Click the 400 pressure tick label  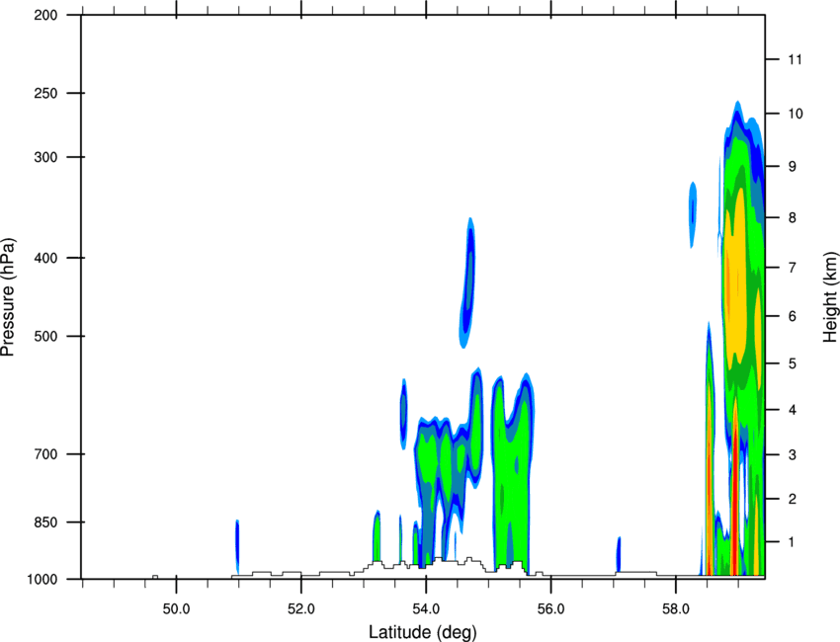coord(45,258)
